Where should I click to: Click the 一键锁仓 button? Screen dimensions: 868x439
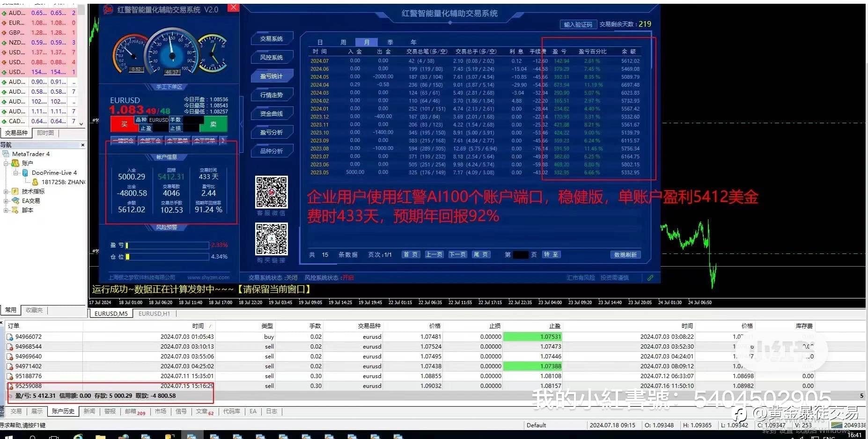[x=124, y=141]
